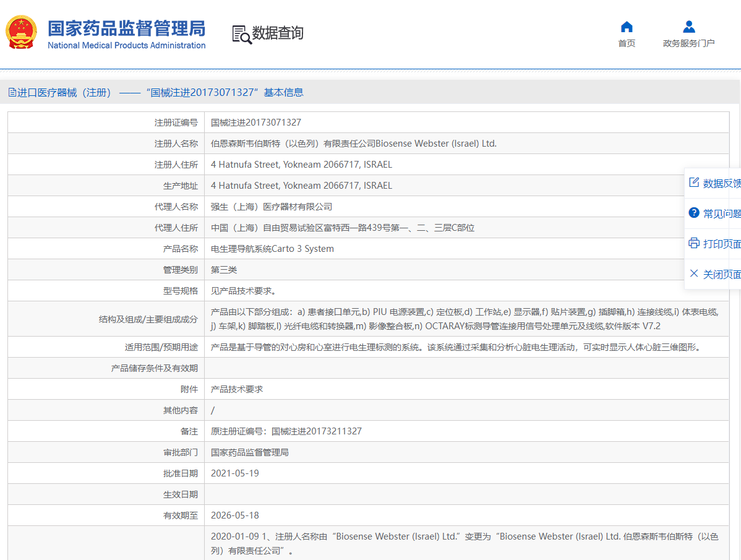This screenshot has width=741, height=560.
Task: Click the 代理人住所 Shanghai address value
Action: [x=343, y=228]
